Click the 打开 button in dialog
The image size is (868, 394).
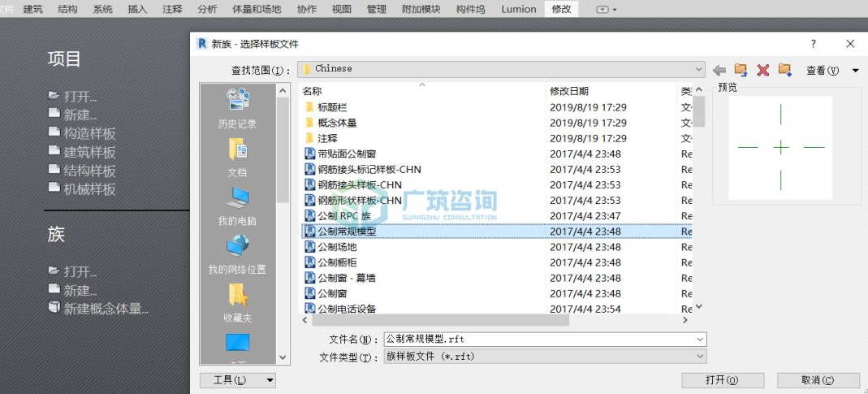(723, 380)
